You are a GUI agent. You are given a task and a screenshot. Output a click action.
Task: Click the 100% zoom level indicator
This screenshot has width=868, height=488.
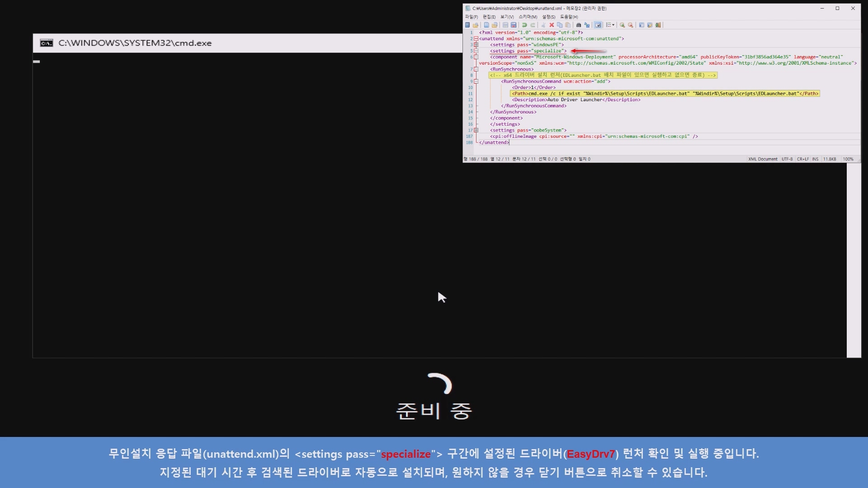click(x=848, y=159)
